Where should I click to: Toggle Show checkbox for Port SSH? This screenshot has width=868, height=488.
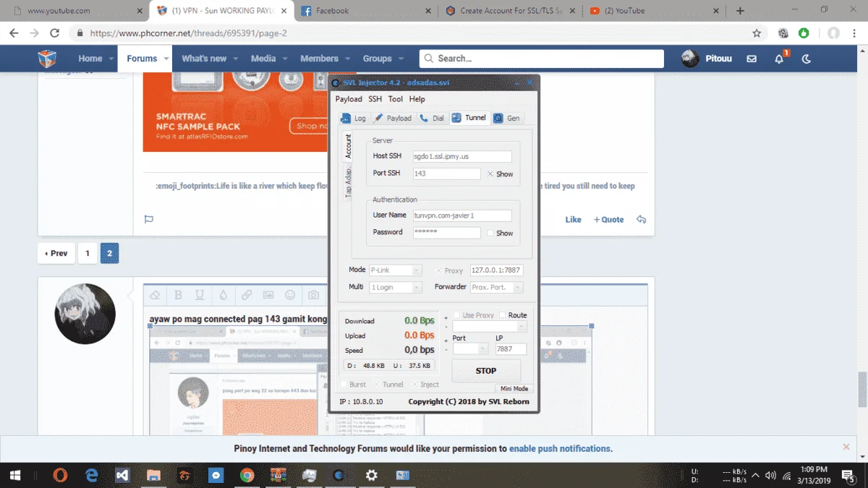tap(490, 174)
